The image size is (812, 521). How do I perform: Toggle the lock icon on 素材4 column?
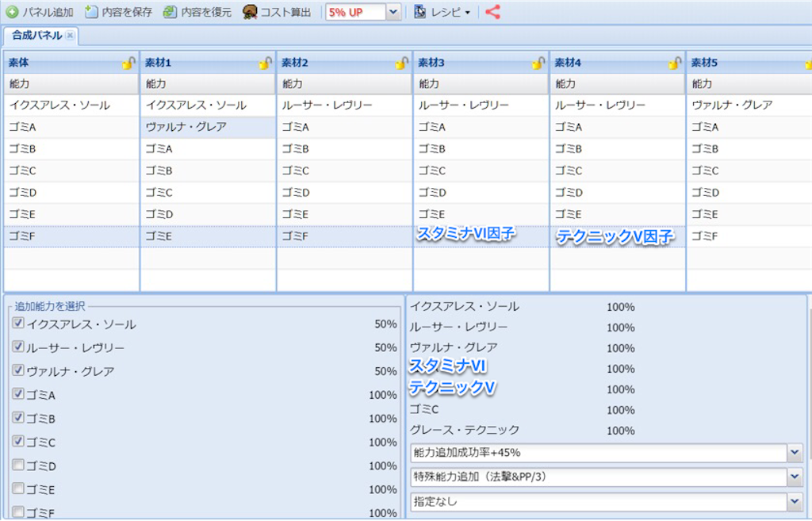(675, 63)
